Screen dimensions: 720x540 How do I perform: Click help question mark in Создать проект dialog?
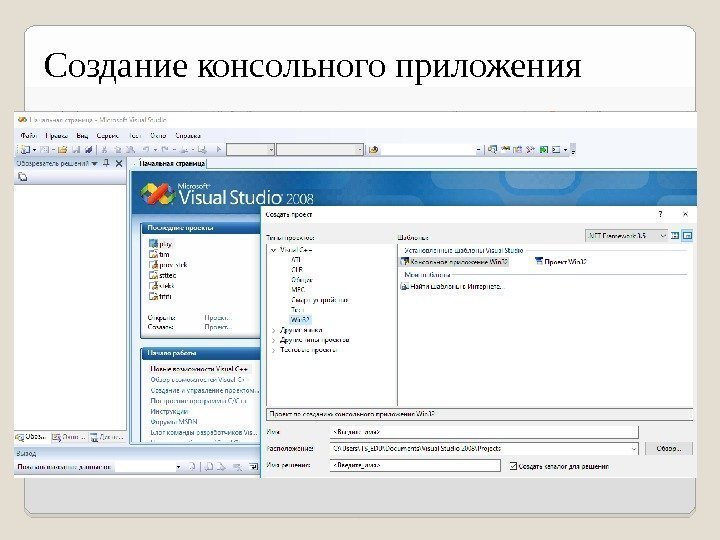[x=660, y=214]
